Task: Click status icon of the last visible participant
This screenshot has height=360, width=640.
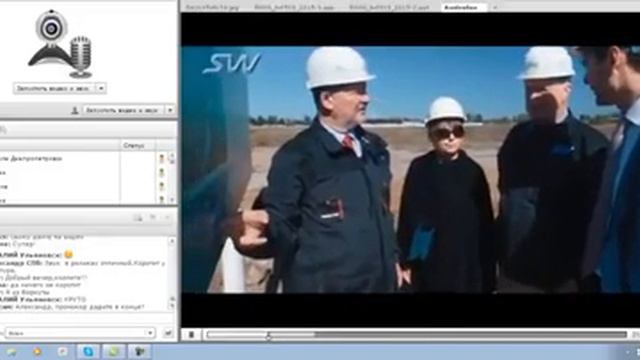Action: (162, 200)
